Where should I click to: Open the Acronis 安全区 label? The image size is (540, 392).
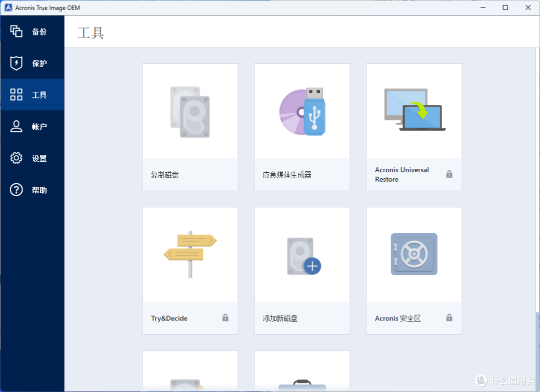coord(398,318)
